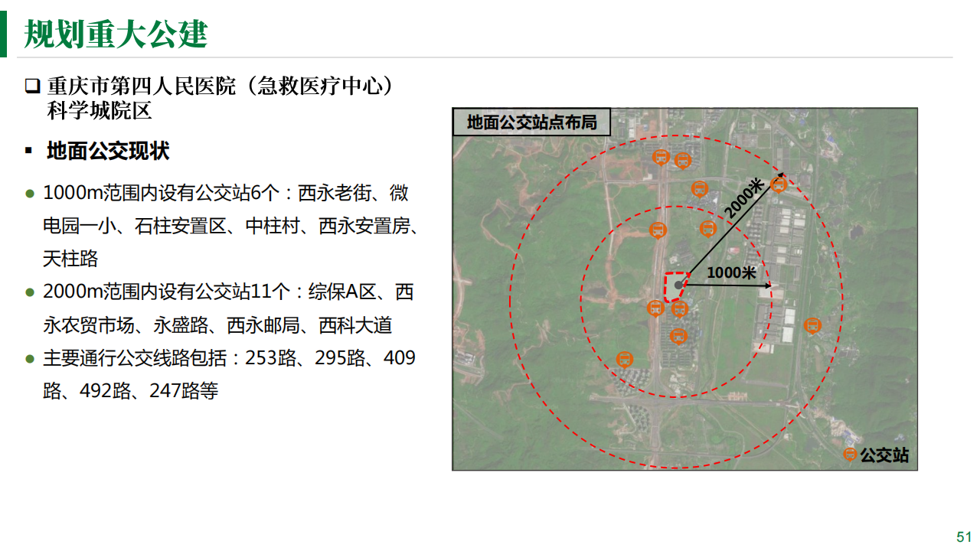Image resolution: width=980 pixels, height=551 pixels.
Task: Click the 1000米 radius label
Action: 732,272
